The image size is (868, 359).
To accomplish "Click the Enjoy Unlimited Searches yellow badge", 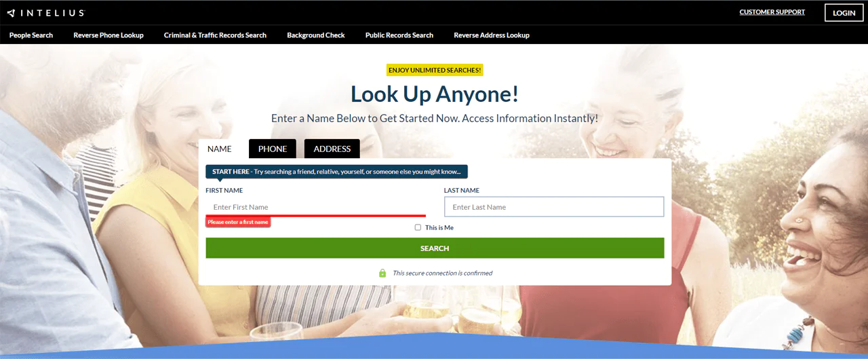I will 435,70.
